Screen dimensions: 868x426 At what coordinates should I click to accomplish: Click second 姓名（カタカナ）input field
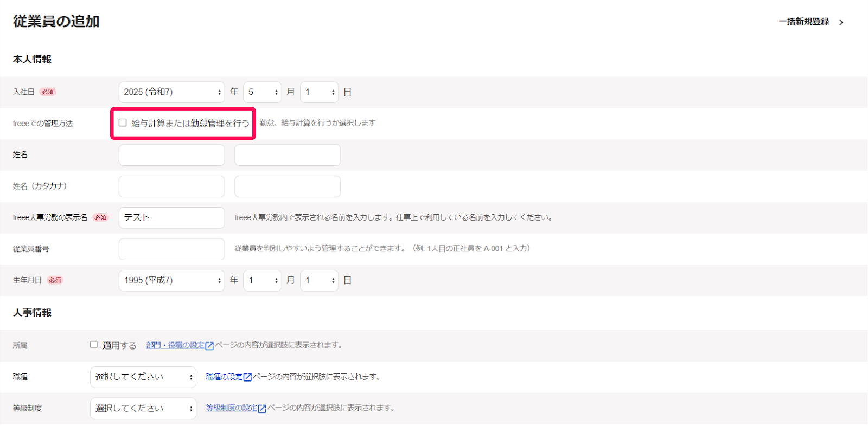[288, 186]
